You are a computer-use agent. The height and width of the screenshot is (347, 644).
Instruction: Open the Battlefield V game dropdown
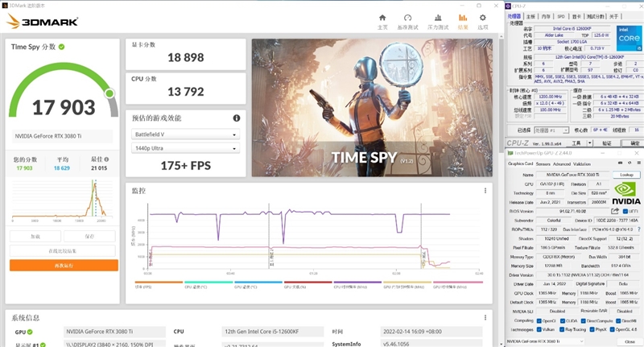pyautogui.click(x=186, y=134)
